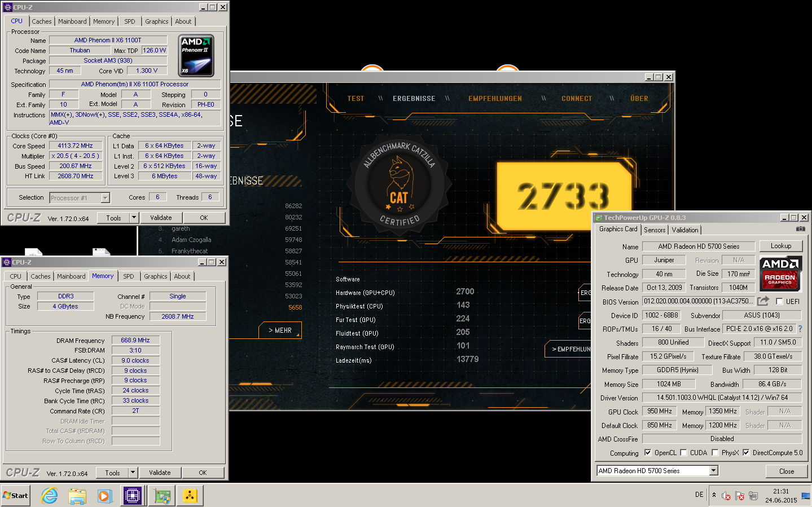Toggle the UEFI checkbox in GPU-Z
The width and height of the screenshot is (812, 507).
pos(779,301)
